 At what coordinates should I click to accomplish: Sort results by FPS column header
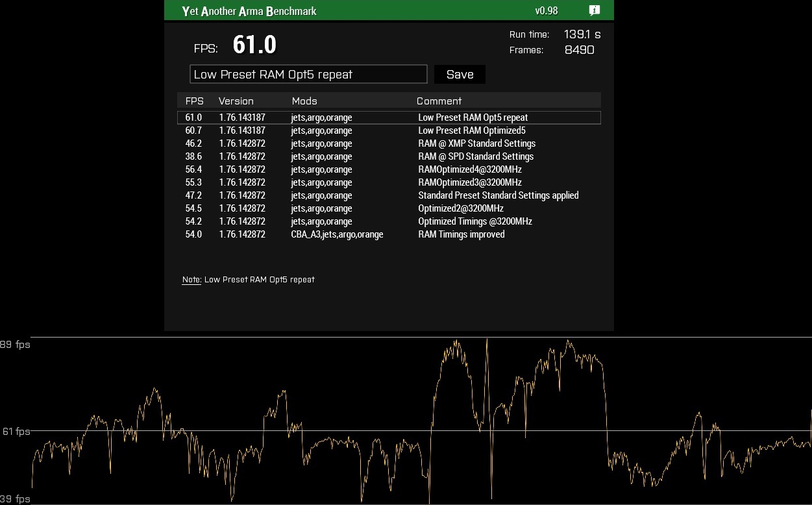pyautogui.click(x=194, y=101)
